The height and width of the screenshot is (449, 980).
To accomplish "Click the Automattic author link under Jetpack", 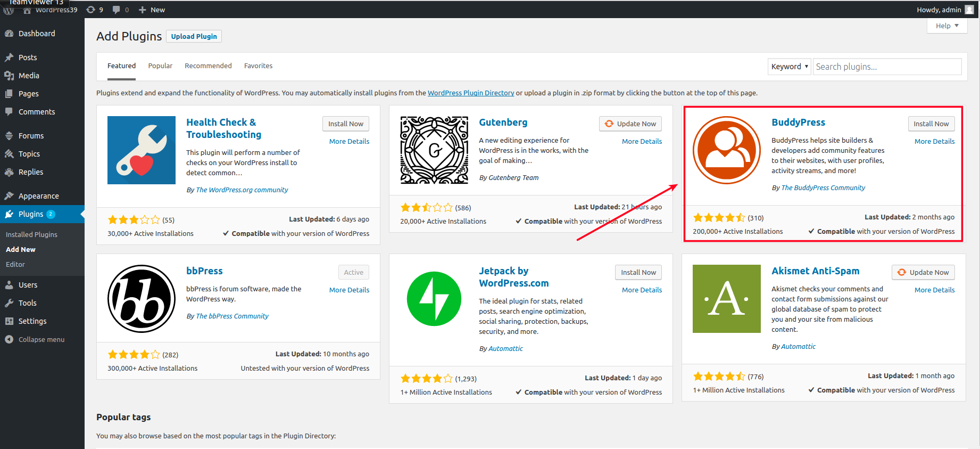I will (505, 348).
